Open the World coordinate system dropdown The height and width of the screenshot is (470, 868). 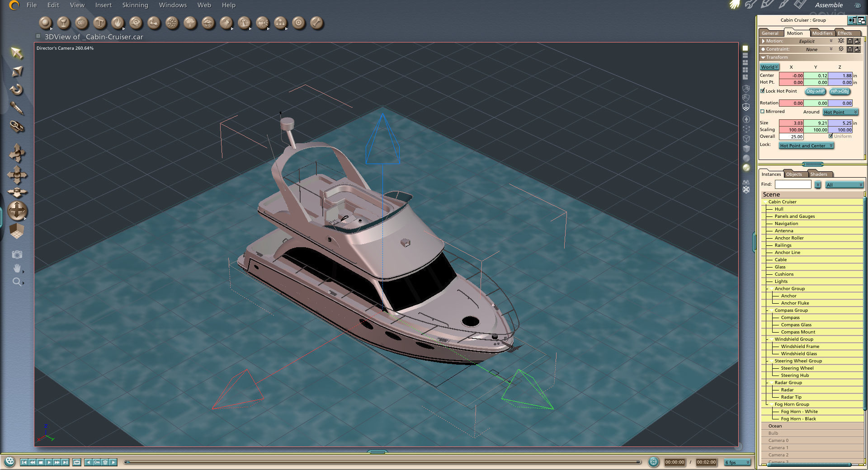point(769,67)
